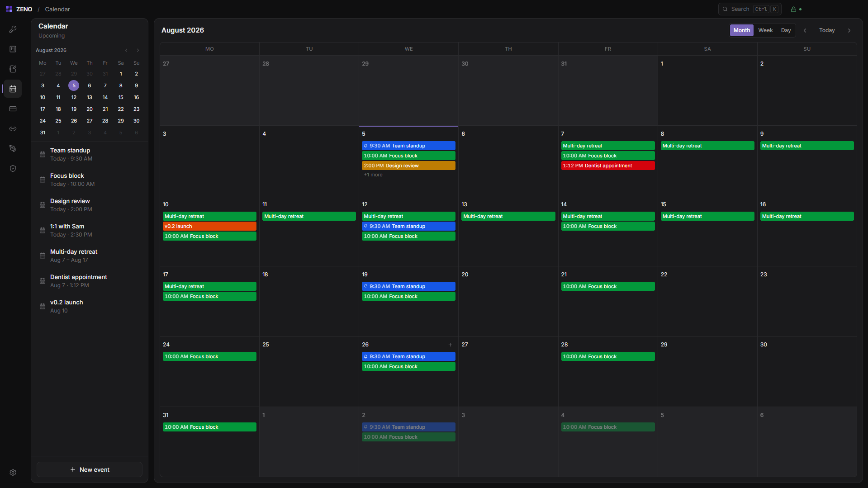
Task: Click calendar icon beside Multi-day retreat upcoming item
Action: pyautogui.click(x=43, y=256)
